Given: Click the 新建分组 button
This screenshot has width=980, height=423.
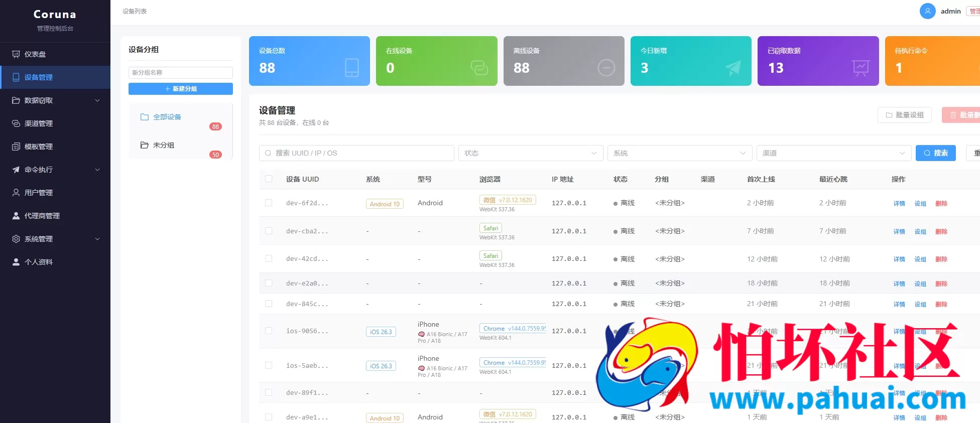Looking at the screenshot, I should coord(181,89).
